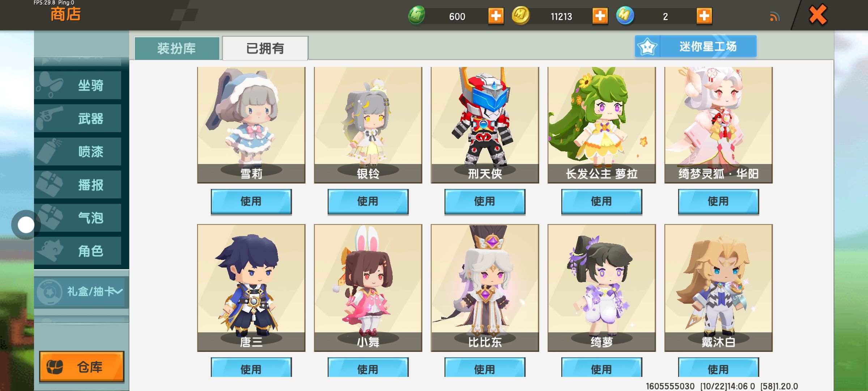Image resolution: width=868 pixels, height=391 pixels.
Task: Switch to the 已拥有 tab
Action: (x=265, y=48)
